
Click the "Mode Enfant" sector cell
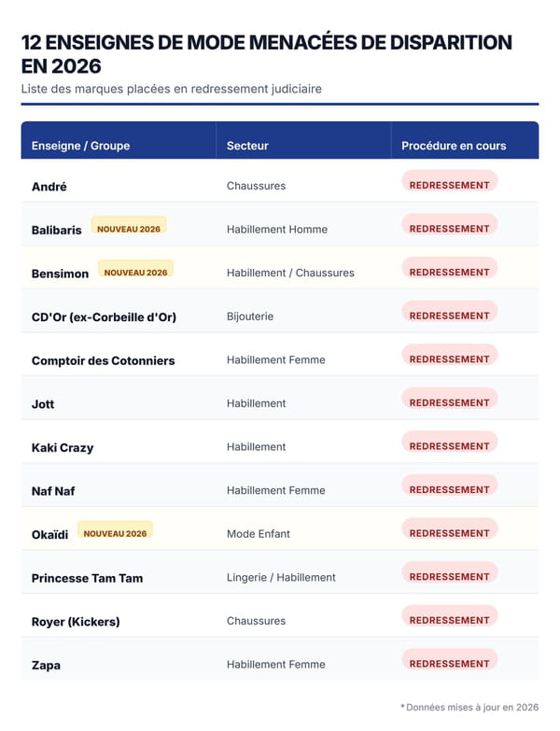coord(259,534)
